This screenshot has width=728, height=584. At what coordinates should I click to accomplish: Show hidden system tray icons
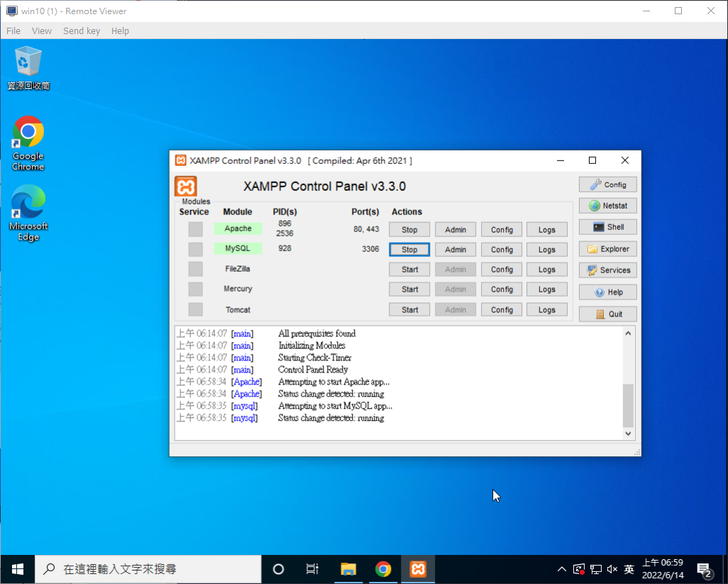562,569
